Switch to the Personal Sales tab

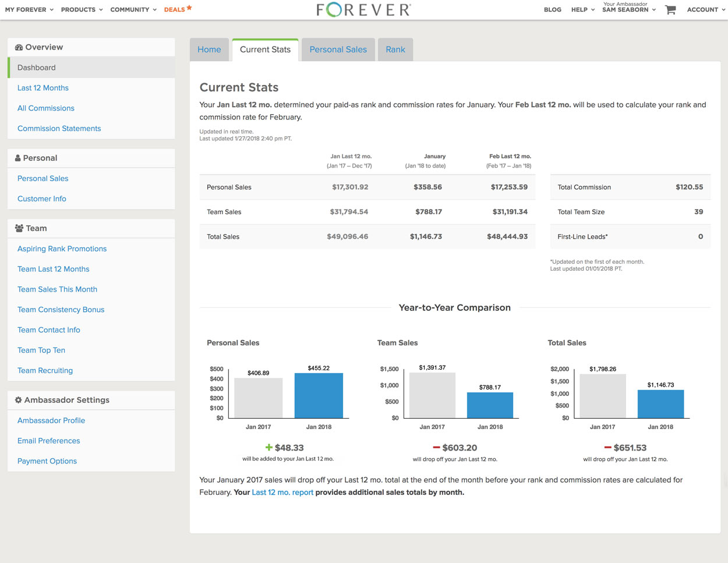[338, 49]
